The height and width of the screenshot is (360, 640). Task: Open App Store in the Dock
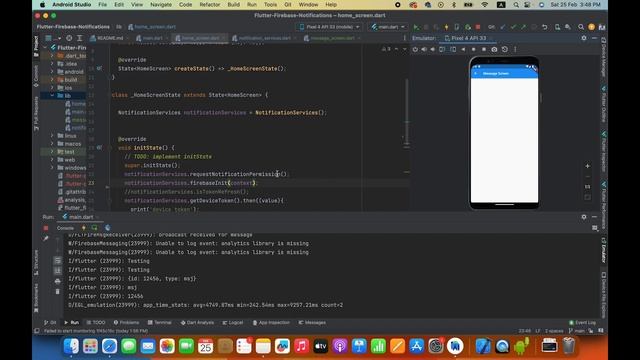(416, 346)
